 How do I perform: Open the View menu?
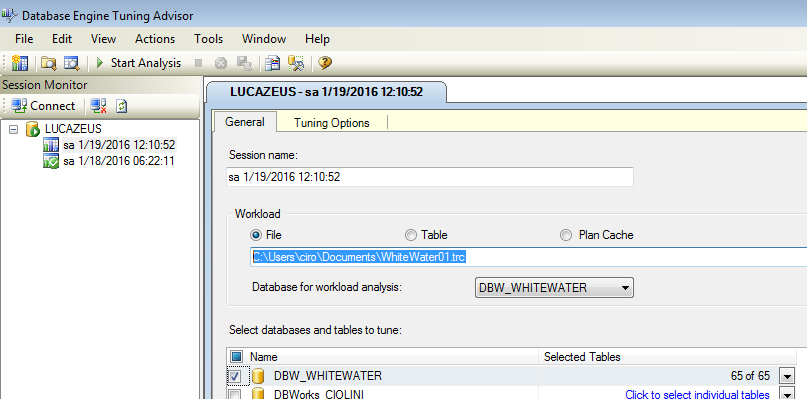(103, 39)
